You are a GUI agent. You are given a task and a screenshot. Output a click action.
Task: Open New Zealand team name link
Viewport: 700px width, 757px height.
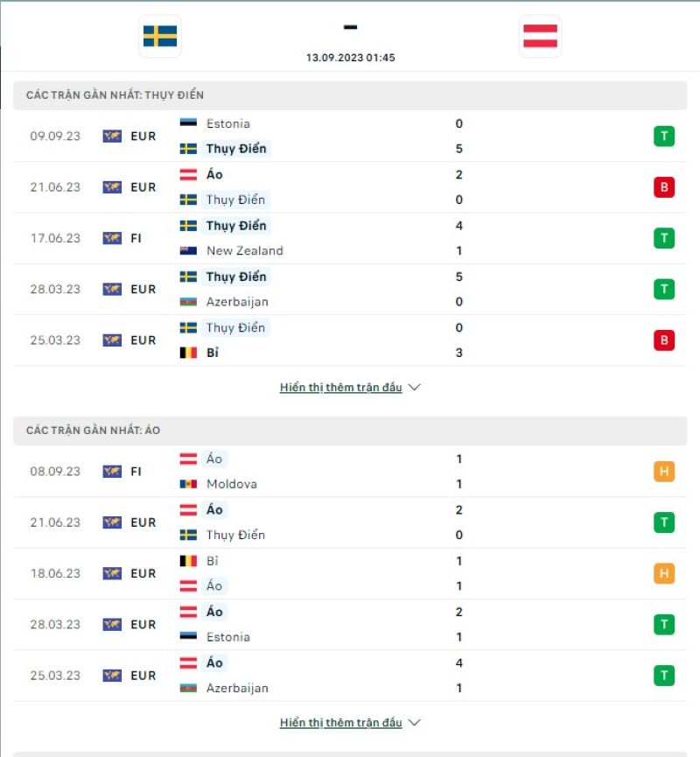coord(244,250)
